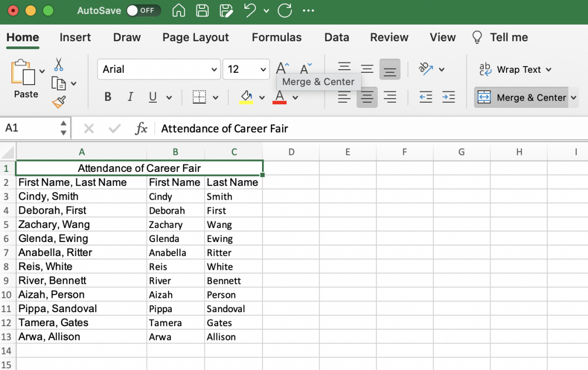Viewport: 588px width, 370px height.
Task: Click the Wrap Text button
Action: tap(515, 70)
